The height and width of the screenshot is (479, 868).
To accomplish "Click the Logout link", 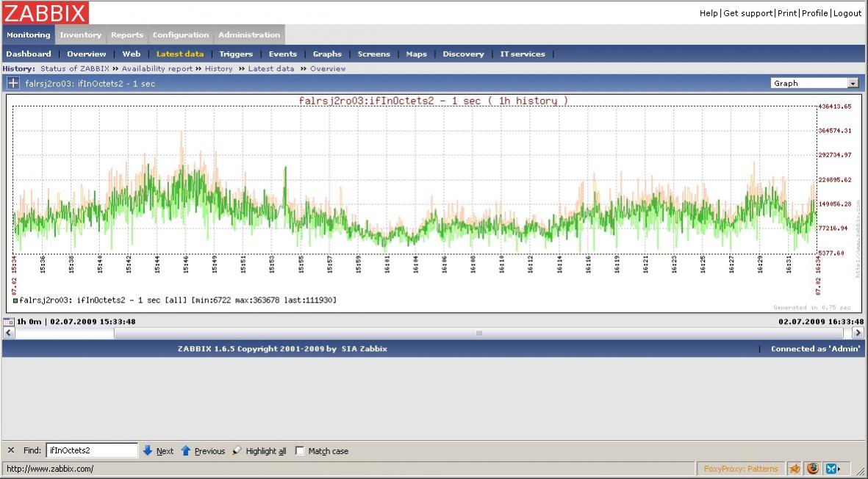I will pyautogui.click(x=847, y=13).
